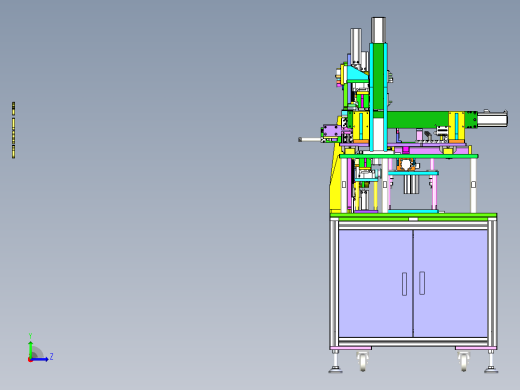Select the servo motor on the beam's right end

point(492,119)
